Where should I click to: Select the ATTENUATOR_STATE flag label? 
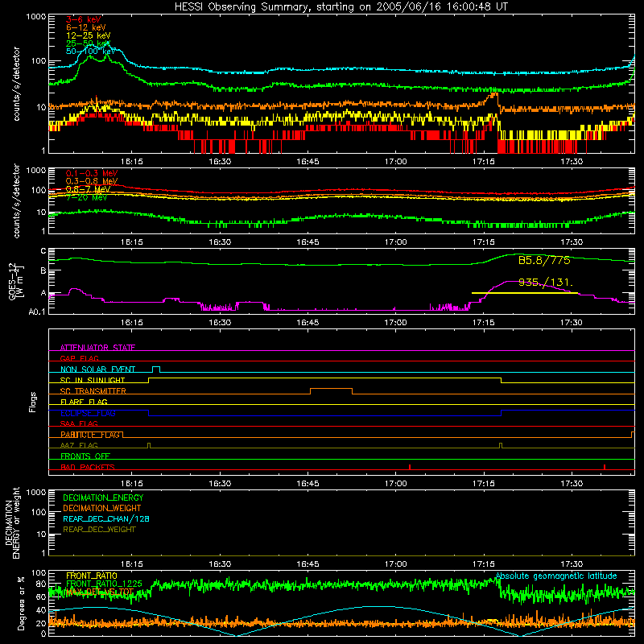tap(97, 348)
